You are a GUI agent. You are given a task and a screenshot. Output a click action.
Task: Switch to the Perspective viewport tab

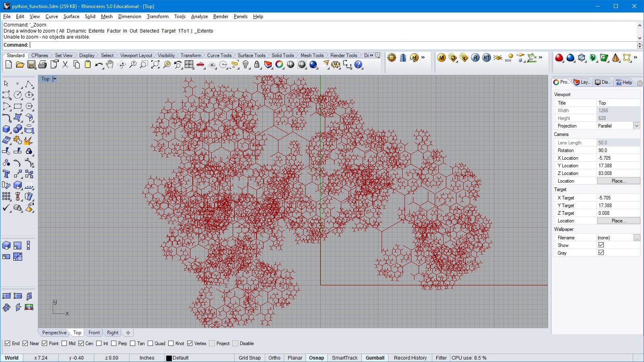54,333
